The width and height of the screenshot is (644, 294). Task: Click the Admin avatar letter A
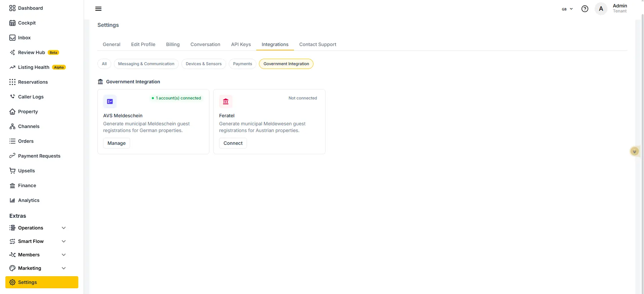(601, 9)
